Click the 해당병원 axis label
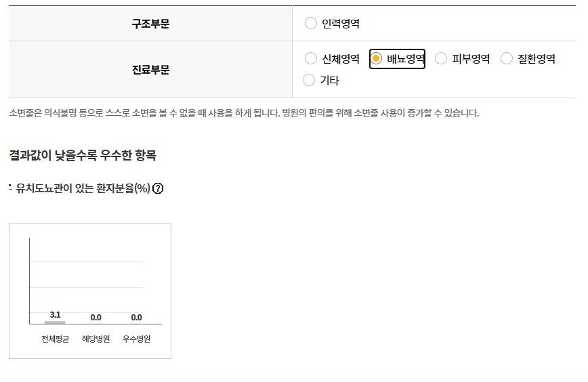 [x=96, y=339]
